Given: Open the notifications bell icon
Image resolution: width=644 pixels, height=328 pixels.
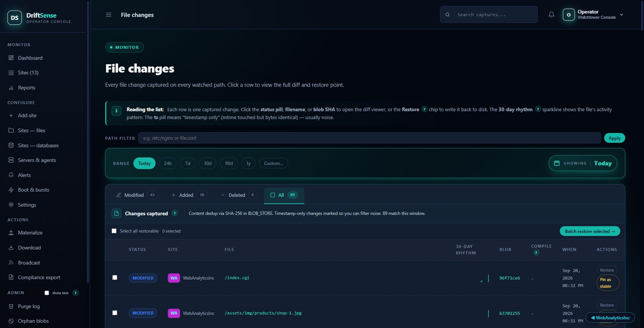Looking at the screenshot, I should 551,15.
